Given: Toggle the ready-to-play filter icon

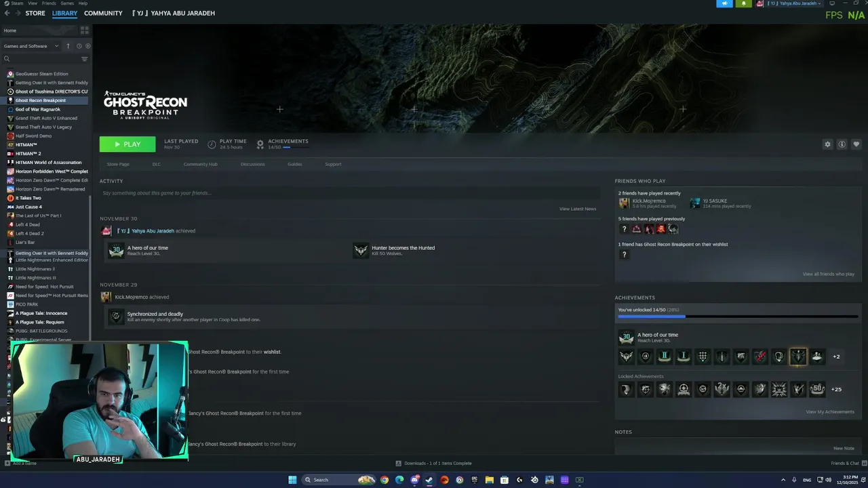Looking at the screenshot, I should point(87,46).
